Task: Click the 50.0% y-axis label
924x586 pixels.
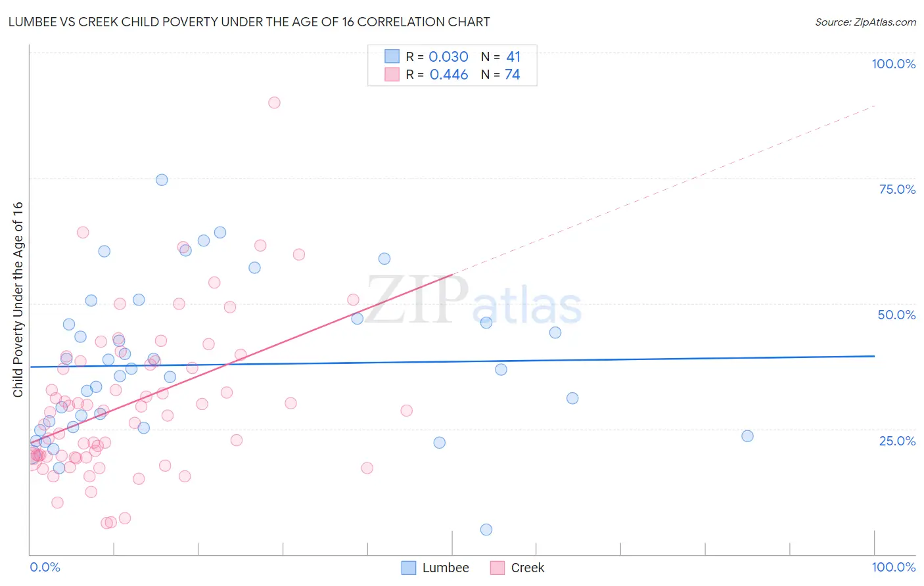Action: tap(896, 315)
